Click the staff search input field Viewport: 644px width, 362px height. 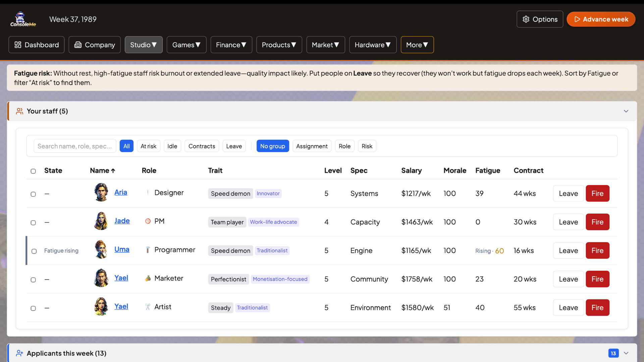point(74,146)
